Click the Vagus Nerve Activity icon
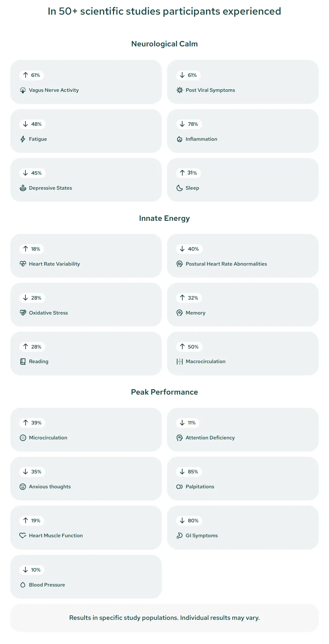This screenshot has height=644, width=329. click(23, 90)
